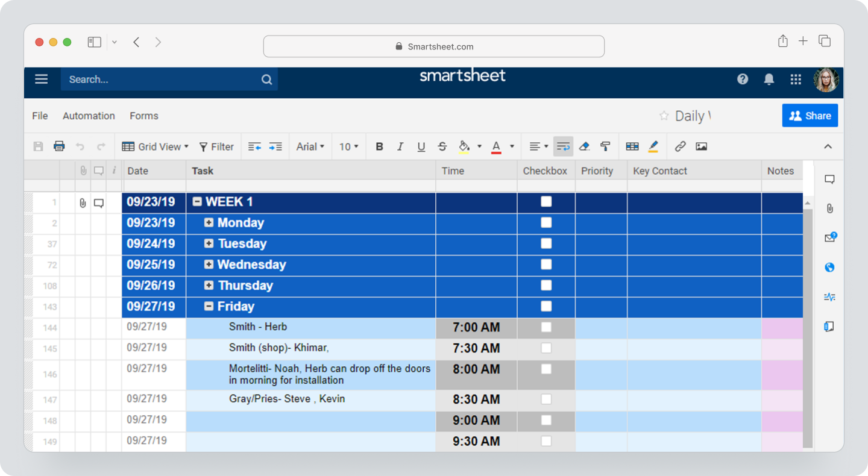This screenshot has width=868, height=476.
Task: Select the Insert Link icon
Action: click(680, 146)
